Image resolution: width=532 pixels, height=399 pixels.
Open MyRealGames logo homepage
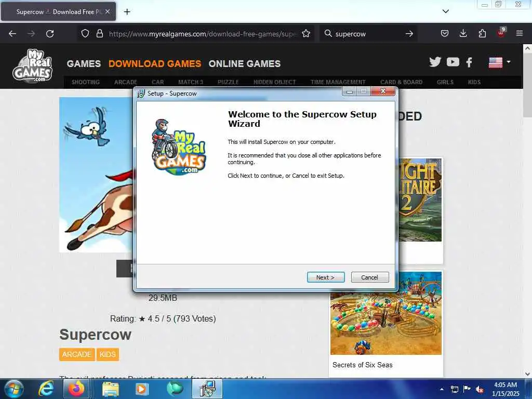[x=32, y=65]
